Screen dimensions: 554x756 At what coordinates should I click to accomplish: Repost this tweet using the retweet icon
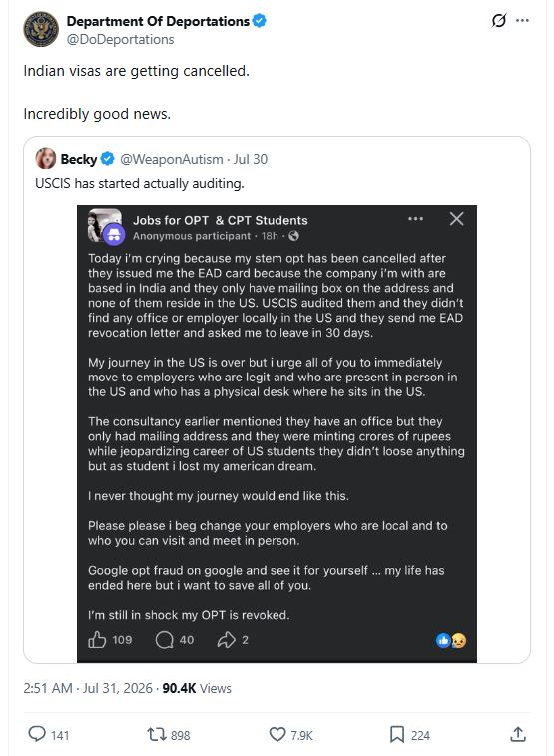[x=156, y=734]
